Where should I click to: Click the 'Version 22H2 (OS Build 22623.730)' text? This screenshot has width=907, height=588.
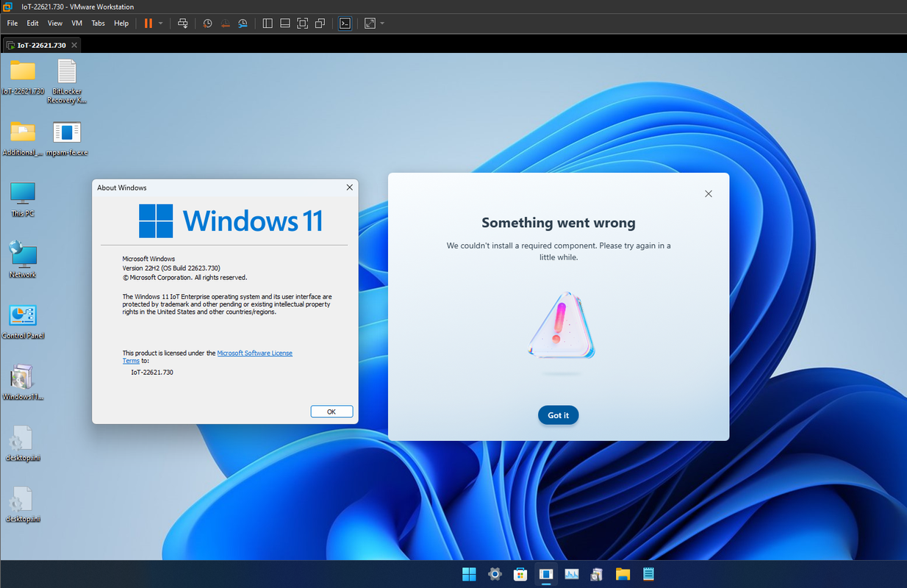pyautogui.click(x=171, y=268)
